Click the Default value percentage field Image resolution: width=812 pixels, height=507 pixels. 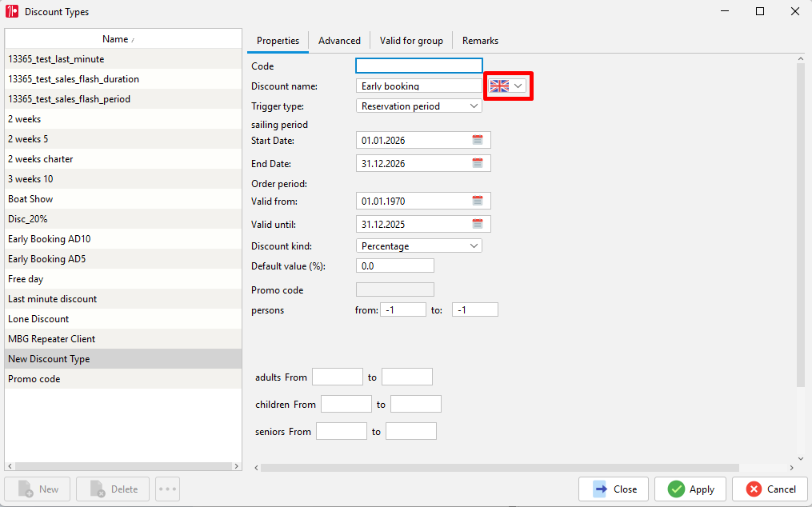coord(394,265)
